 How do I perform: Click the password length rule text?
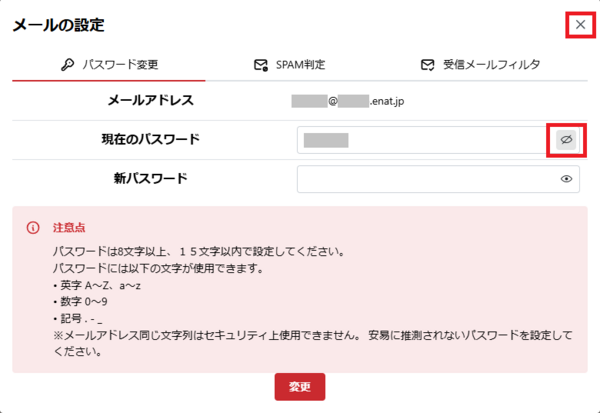(x=201, y=253)
